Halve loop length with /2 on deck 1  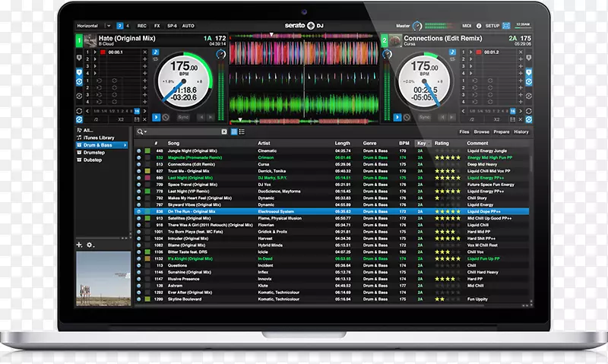point(96,119)
